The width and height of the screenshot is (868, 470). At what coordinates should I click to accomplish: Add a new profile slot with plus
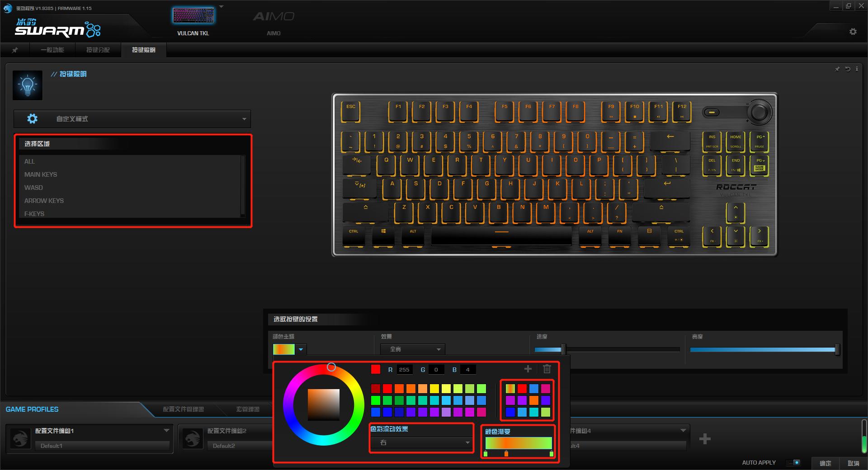(705, 438)
